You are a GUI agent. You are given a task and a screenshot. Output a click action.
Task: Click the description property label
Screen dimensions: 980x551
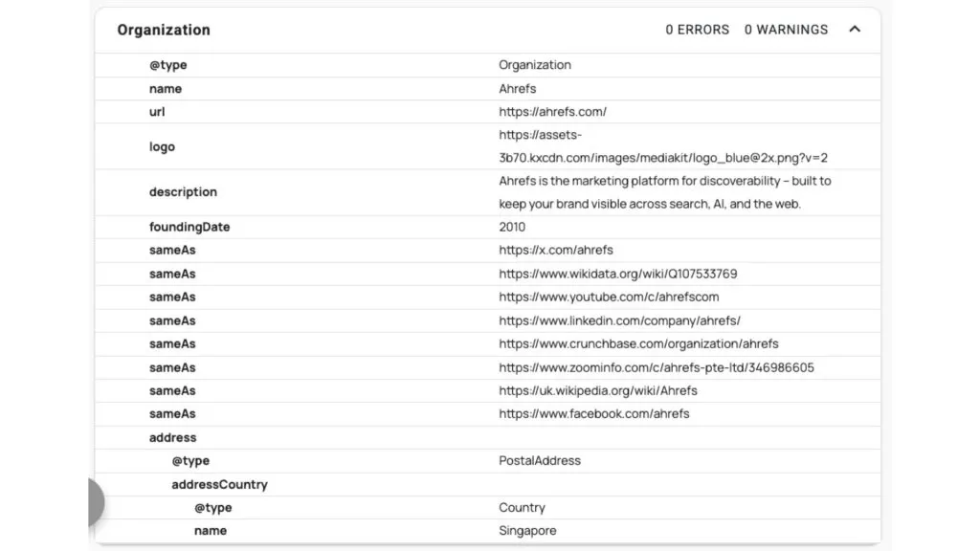coord(183,191)
